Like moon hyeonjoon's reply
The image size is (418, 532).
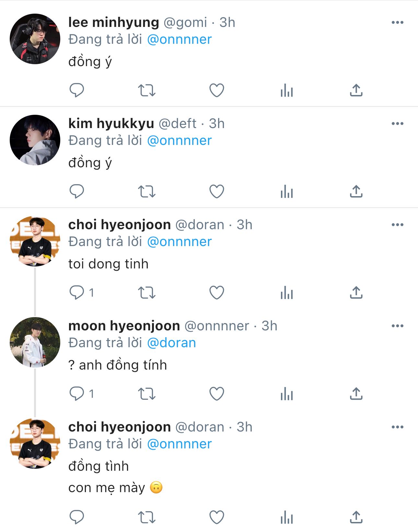217,394
